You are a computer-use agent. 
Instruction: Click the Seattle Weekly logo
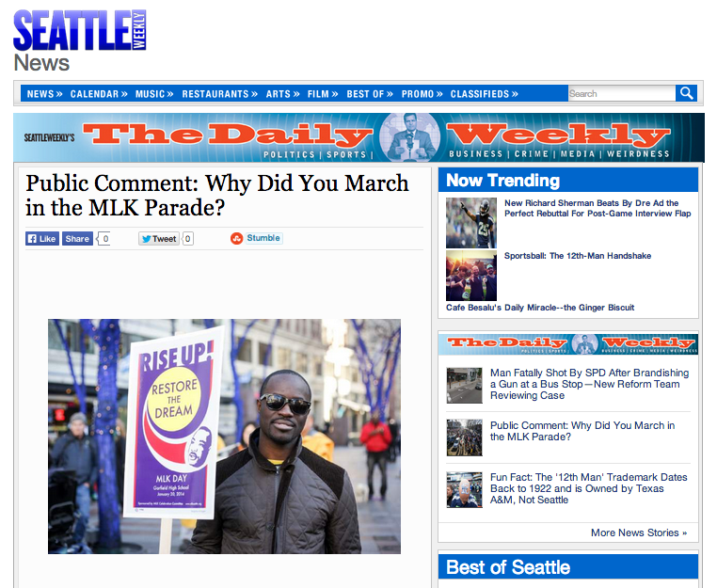pos(80,30)
